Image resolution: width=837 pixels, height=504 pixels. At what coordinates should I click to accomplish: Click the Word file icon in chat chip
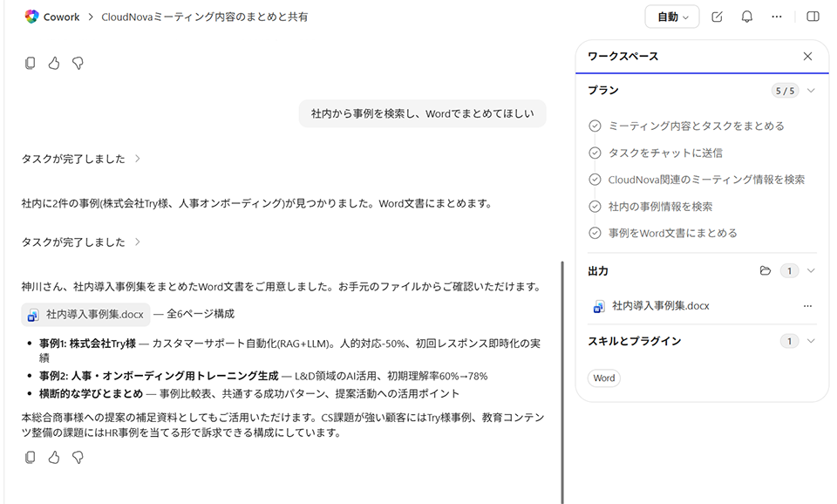tap(33, 315)
